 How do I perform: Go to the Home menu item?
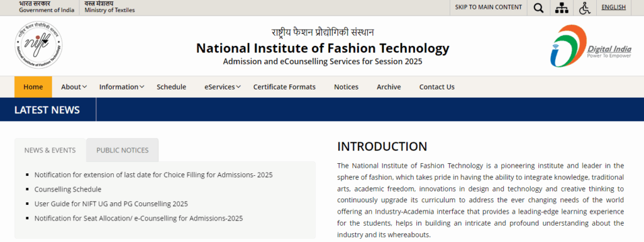[33, 87]
